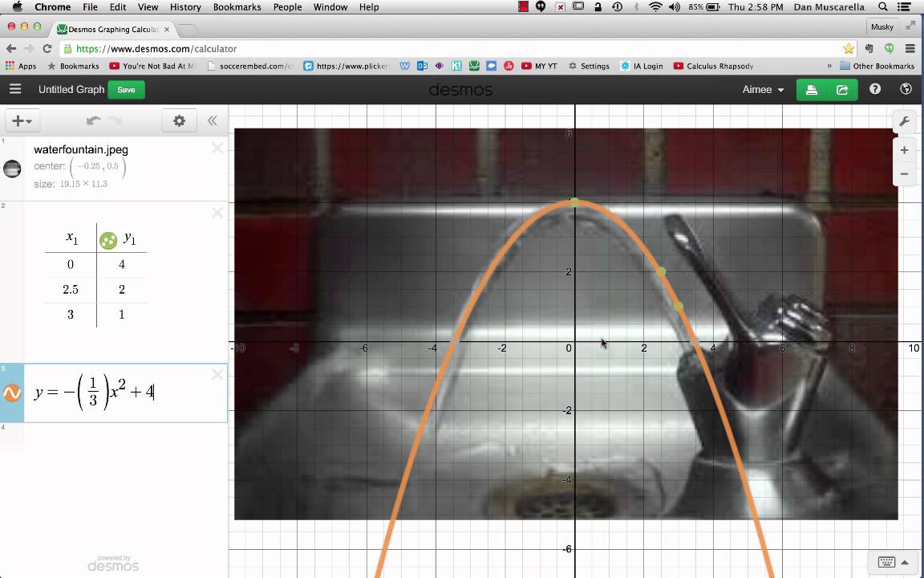Click the green Save button
Viewport: 924px width, 578px height.
point(126,90)
